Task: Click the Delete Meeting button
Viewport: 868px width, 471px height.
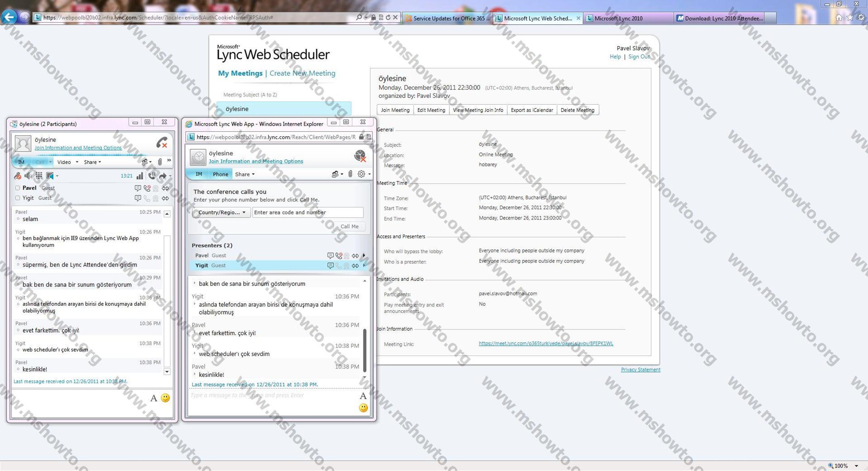Action: tap(577, 110)
